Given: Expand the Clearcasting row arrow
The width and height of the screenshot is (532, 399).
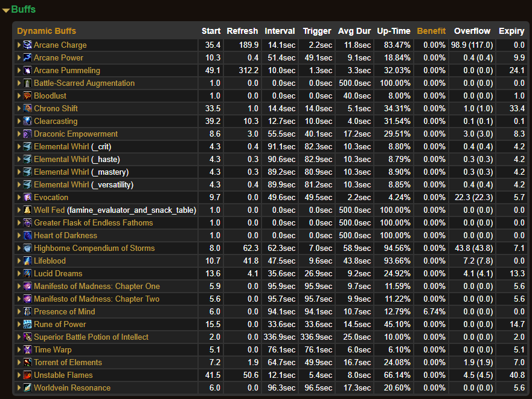Looking at the screenshot, I should 19,122.
